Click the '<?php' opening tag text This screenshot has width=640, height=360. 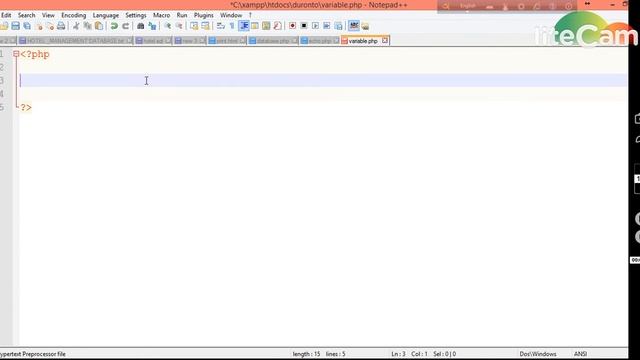[x=35, y=54]
